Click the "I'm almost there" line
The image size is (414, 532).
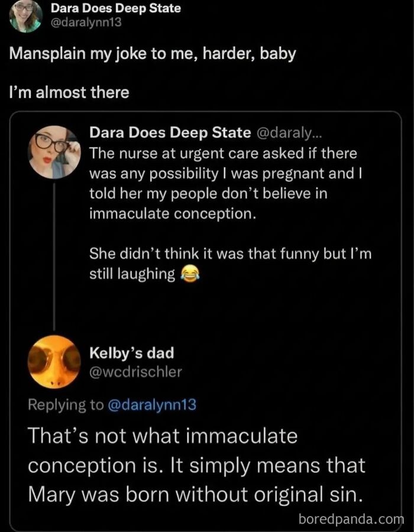[69, 92]
